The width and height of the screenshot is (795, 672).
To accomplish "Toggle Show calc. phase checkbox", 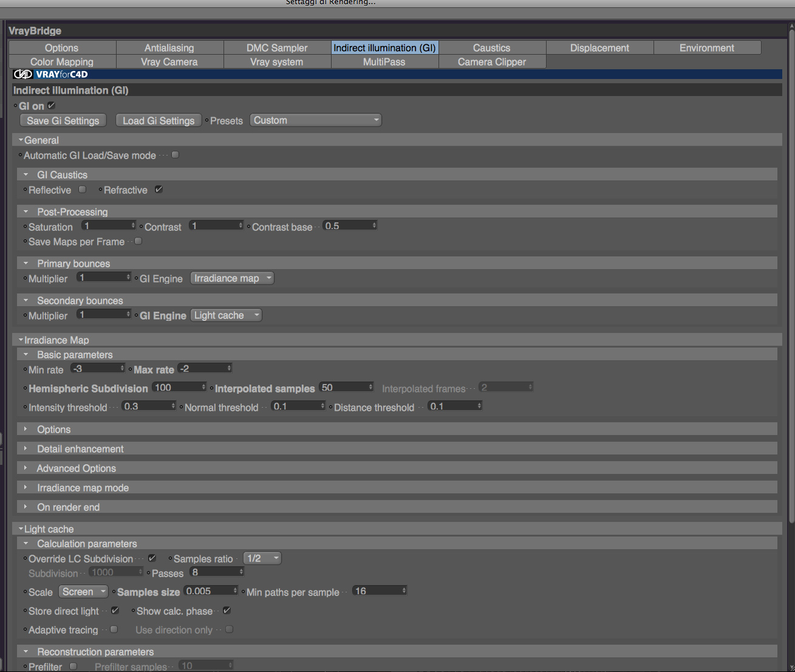I will (x=227, y=611).
